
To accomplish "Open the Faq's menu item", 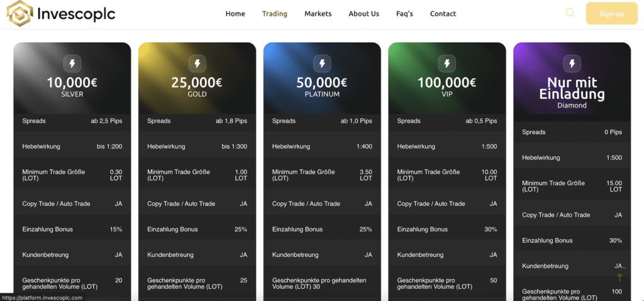I will click(x=404, y=14).
